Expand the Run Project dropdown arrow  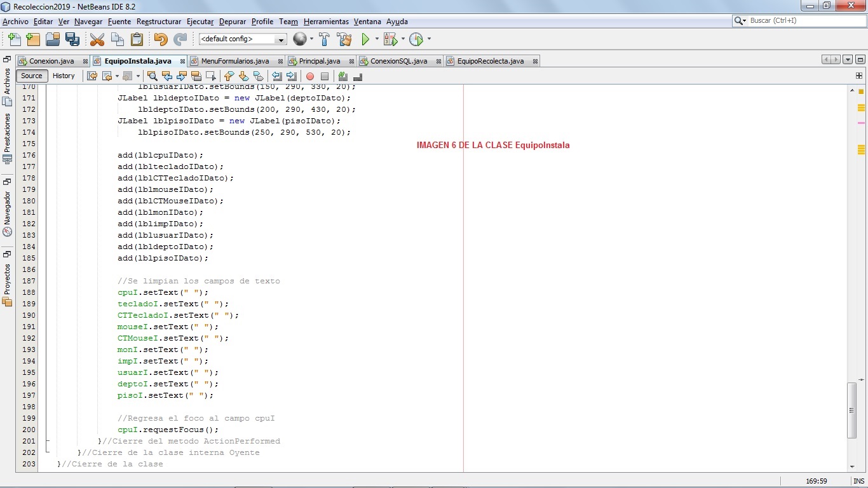pos(377,39)
